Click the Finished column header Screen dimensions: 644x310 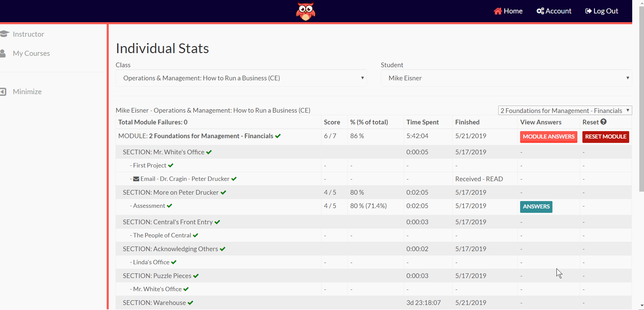click(467, 122)
